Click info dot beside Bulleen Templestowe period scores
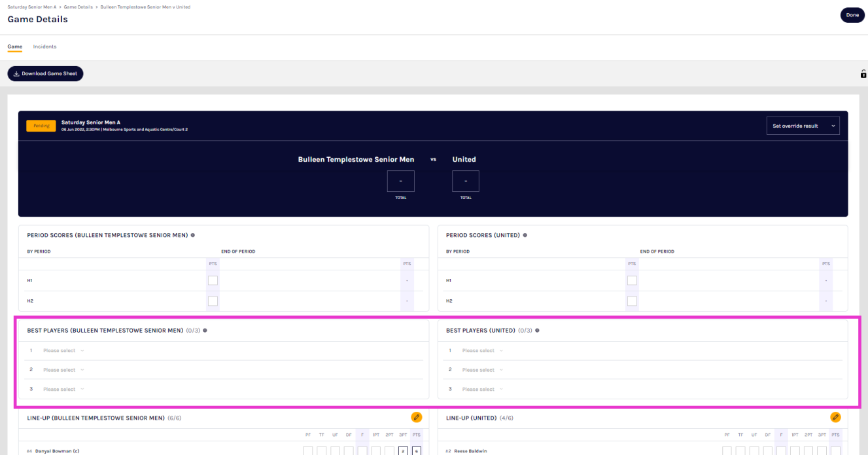This screenshot has width=868, height=455. (x=192, y=235)
